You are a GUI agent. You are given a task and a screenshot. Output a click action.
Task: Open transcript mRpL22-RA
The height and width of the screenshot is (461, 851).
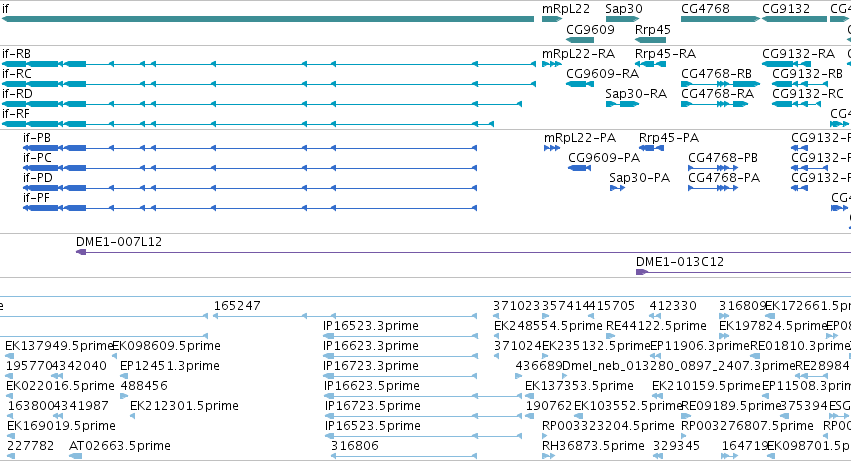point(552,64)
